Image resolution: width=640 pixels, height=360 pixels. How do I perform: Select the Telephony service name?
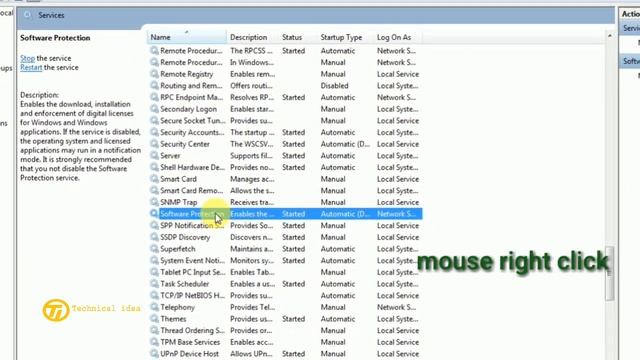(x=177, y=307)
